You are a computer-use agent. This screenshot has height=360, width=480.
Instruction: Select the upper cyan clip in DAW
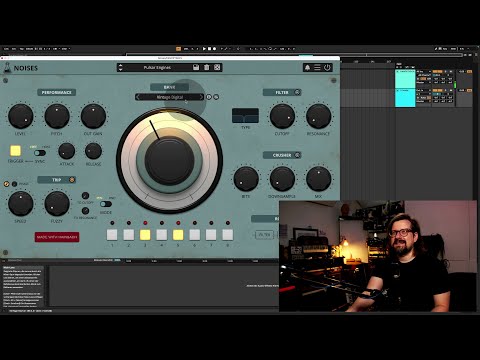point(405,79)
